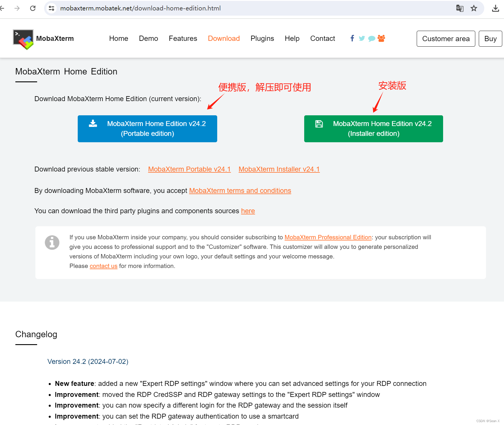Click the RDP CredSSP improvement entry

pyautogui.click(x=217, y=395)
